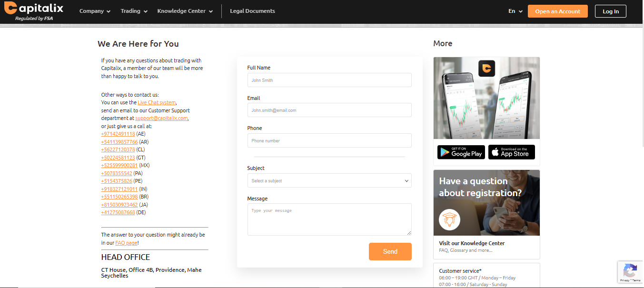644x288 pixels.
Task: Focus the Phone number field
Action: pos(329,140)
